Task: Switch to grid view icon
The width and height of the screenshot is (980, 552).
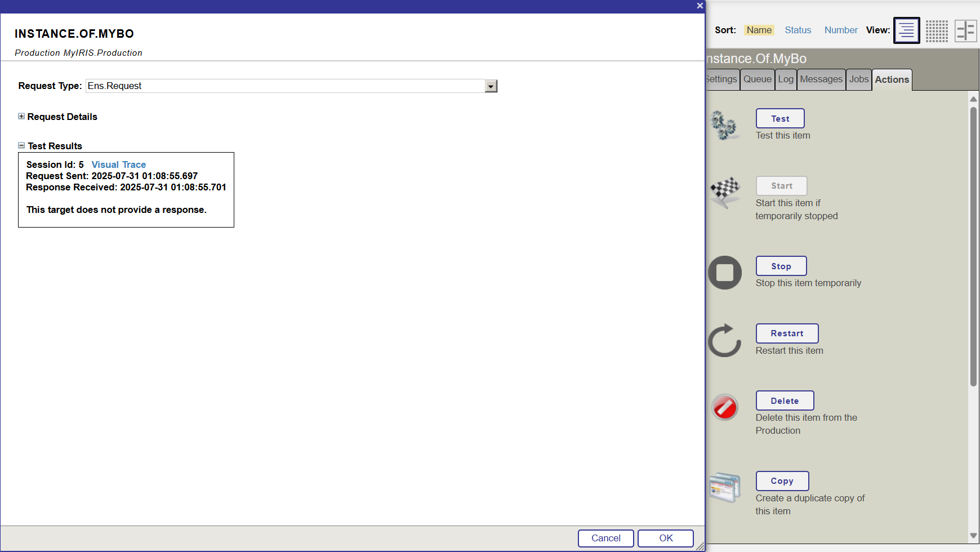Action: click(937, 30)
